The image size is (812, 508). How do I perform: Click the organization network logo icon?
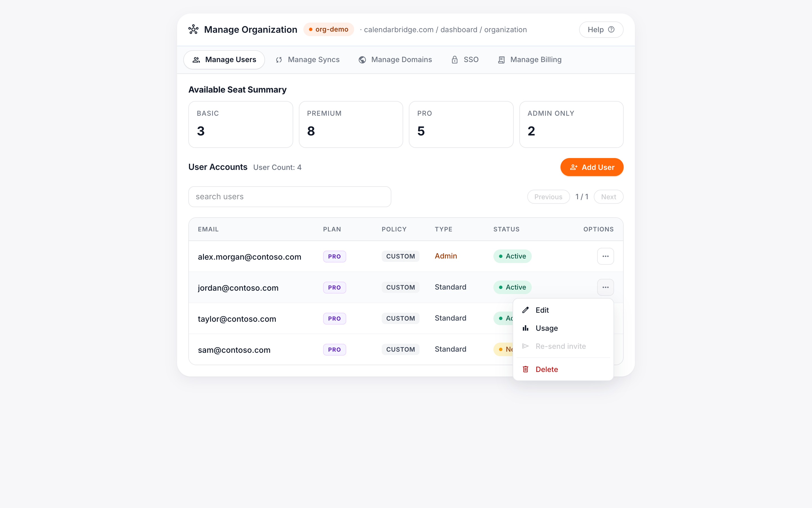[x=193, y=30]
